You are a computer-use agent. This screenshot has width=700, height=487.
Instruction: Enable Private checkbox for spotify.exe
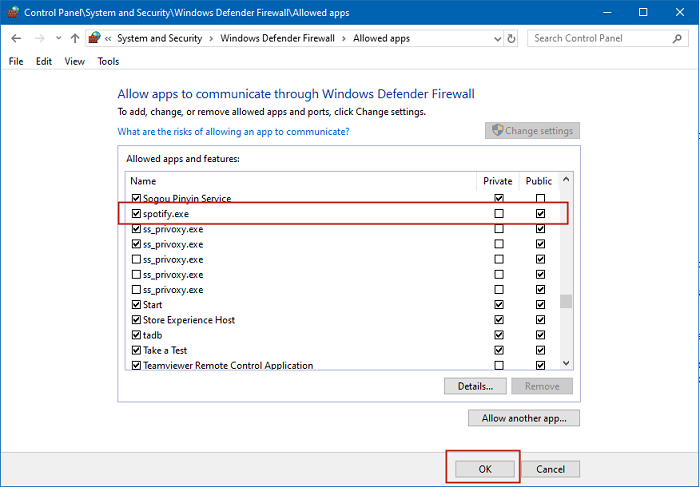pos(499,214)
